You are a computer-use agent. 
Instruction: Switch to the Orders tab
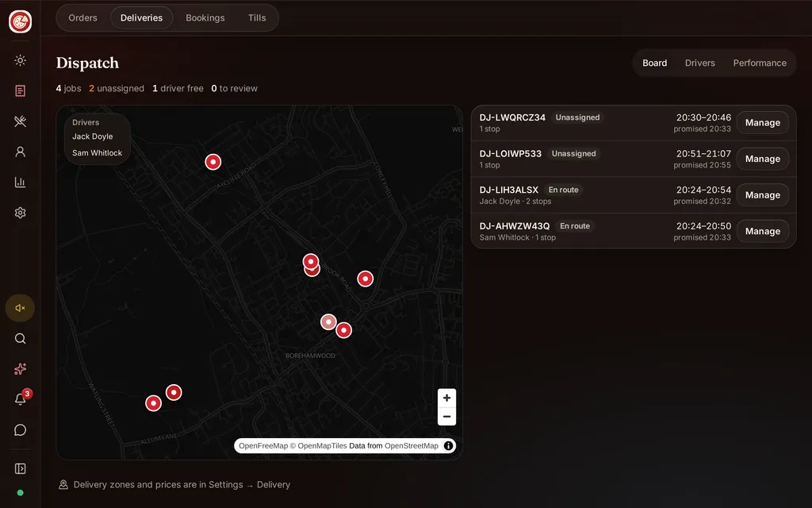82,17
